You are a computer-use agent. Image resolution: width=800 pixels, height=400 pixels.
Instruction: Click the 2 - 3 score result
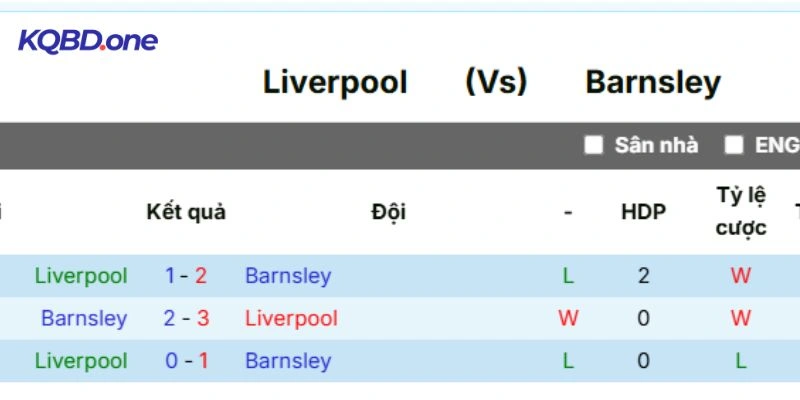tap(186, 319)
